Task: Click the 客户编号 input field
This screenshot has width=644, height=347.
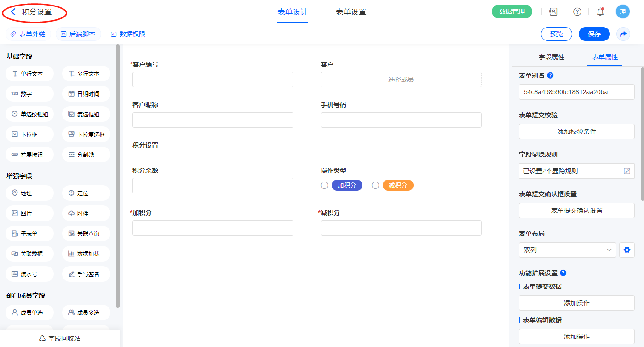Action: click(213, 80)
